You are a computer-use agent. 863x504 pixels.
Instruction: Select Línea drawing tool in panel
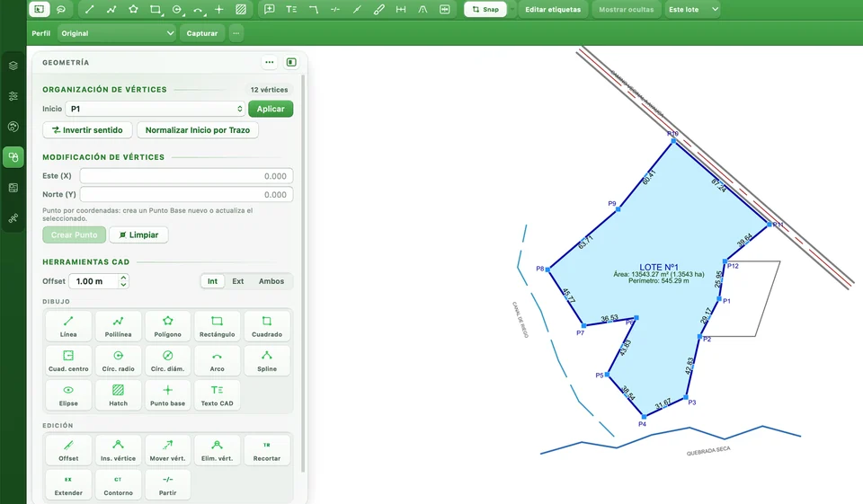(x=68, y=326)
